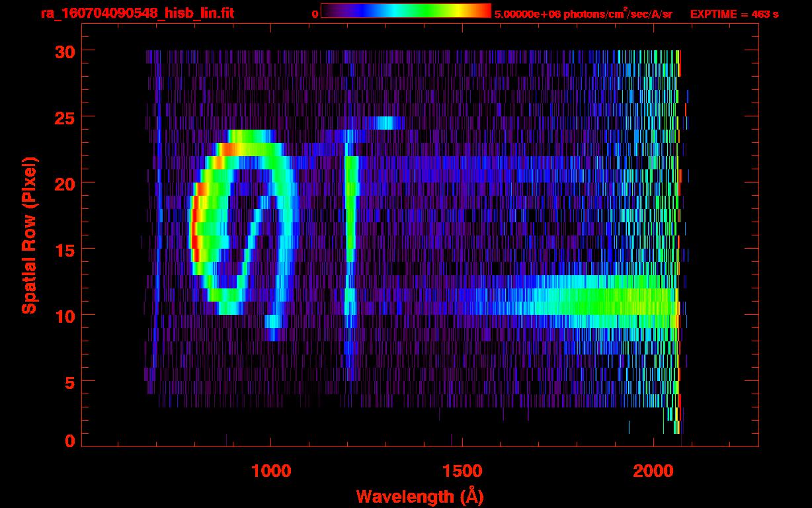Click the Spatial Row (Pixel) axis title
The width and height of the screenshot is (812, 508).
[x=28, y=235]
